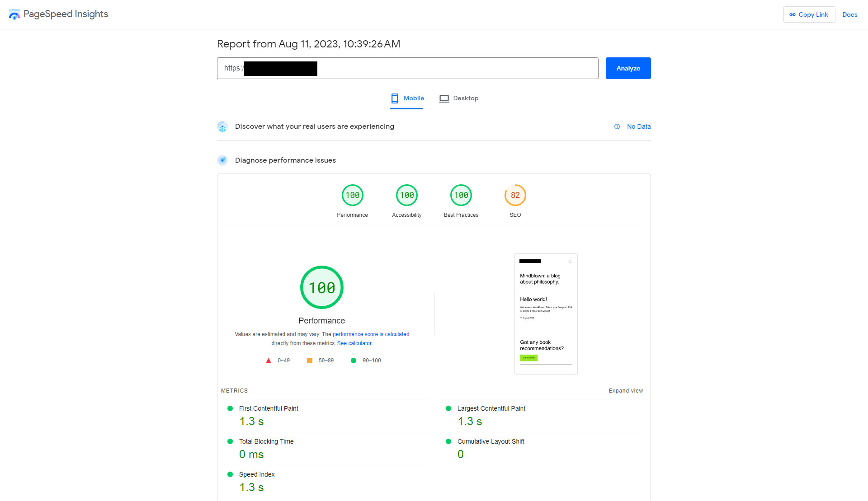Image resolution: width=868 pixels, height=501 pixels.
Task: Click the Copy Link icon button
Action: point(792,14)
